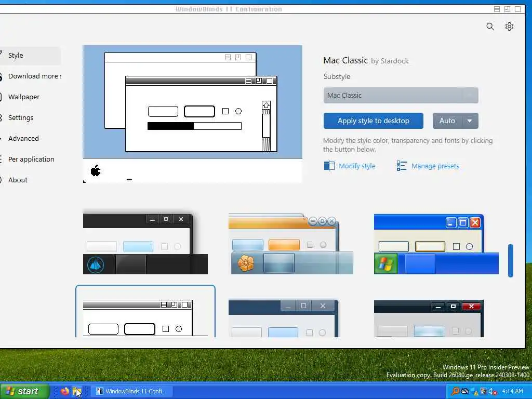
Task: Click WindowBlinds 11 Confi... taskbar button
Action: point(131,391)
